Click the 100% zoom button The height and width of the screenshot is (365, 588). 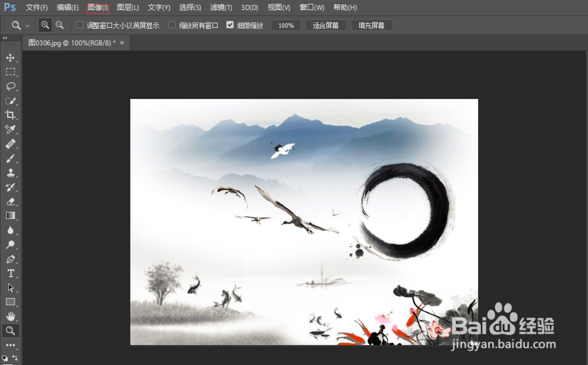[286, 25]
